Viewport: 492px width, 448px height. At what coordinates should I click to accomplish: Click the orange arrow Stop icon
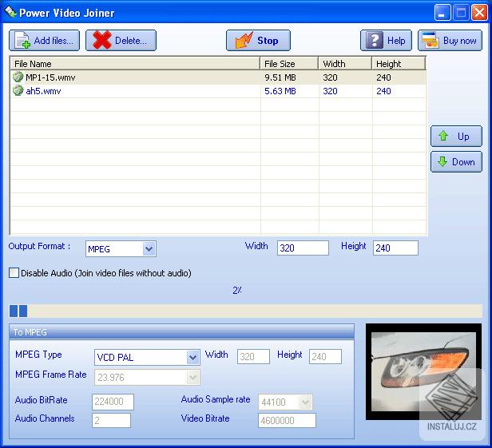244,40
